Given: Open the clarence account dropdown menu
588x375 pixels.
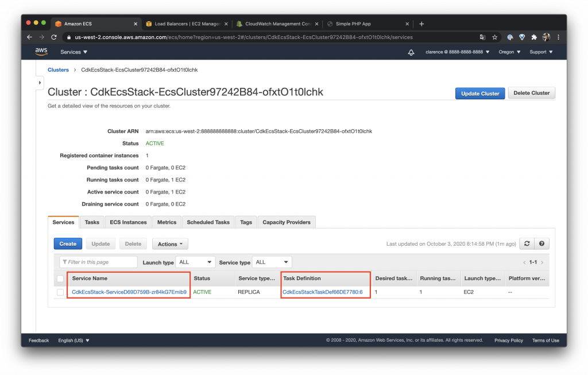Looking at the screenshot, I should (x=458, y=52).
